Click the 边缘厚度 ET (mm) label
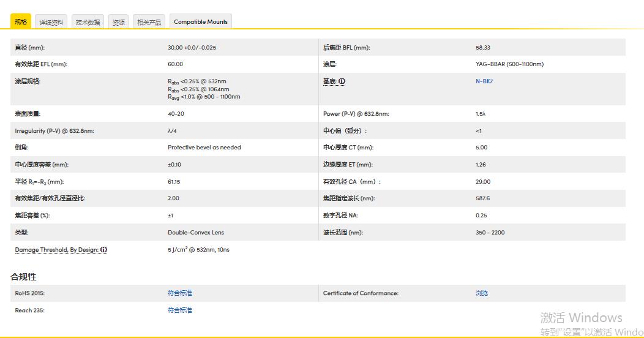Screen dimensions: 644x338 348,165
